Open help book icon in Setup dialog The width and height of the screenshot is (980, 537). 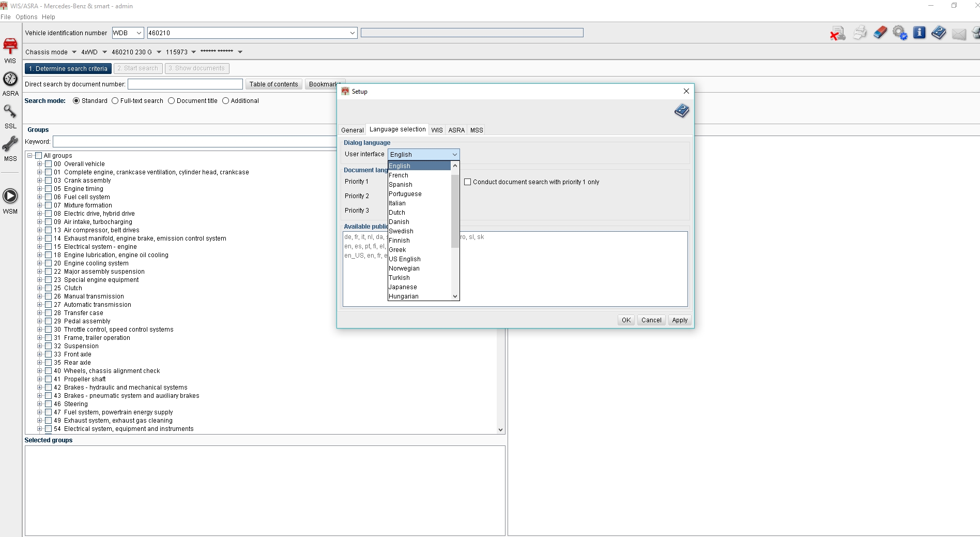tap(681, 111)
